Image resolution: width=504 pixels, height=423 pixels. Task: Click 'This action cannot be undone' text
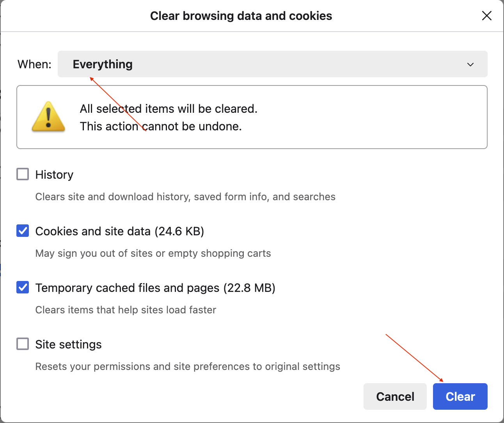click(x=161, y=126)
